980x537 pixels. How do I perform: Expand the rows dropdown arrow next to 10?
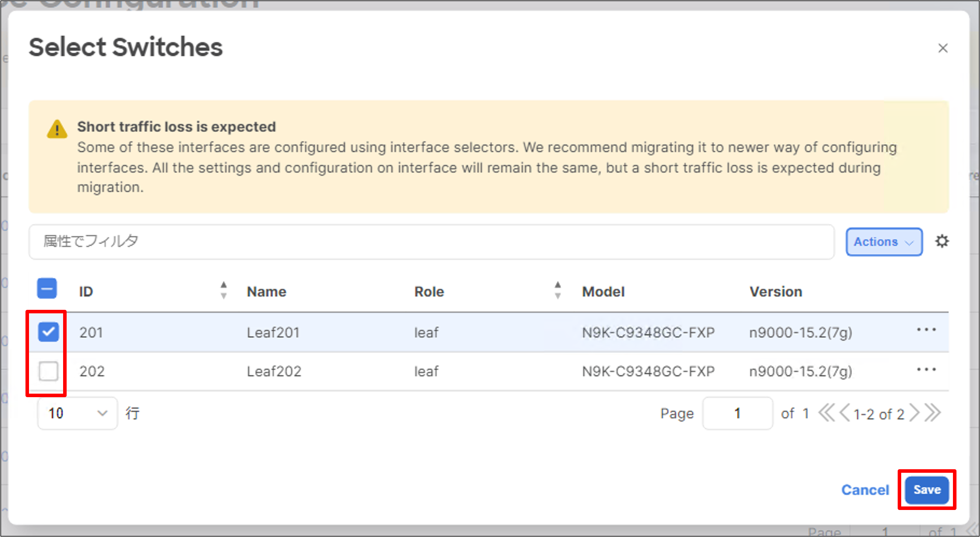tap(103, 413)
